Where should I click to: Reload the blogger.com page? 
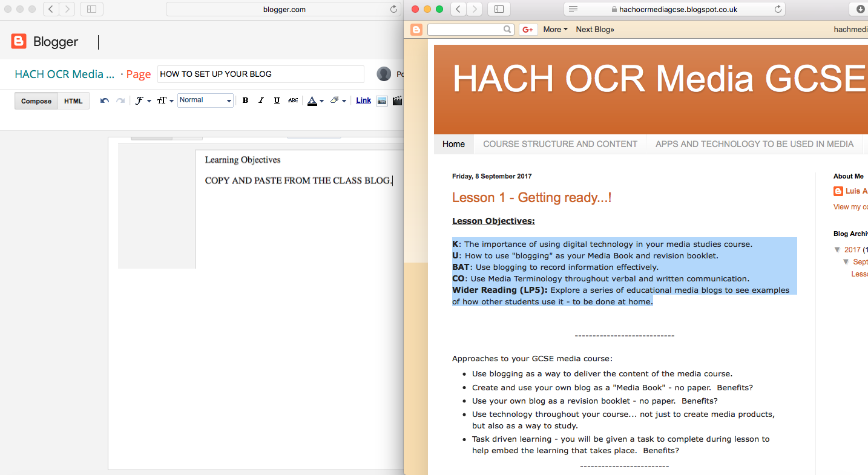pos(393,9)
